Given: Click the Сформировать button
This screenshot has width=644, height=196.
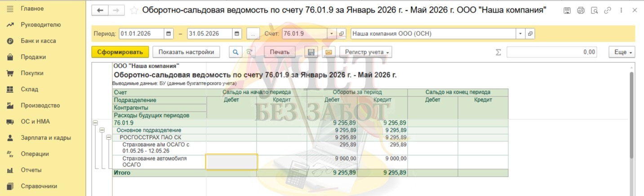Looking at the screenshot, I should tap(120, 52).
